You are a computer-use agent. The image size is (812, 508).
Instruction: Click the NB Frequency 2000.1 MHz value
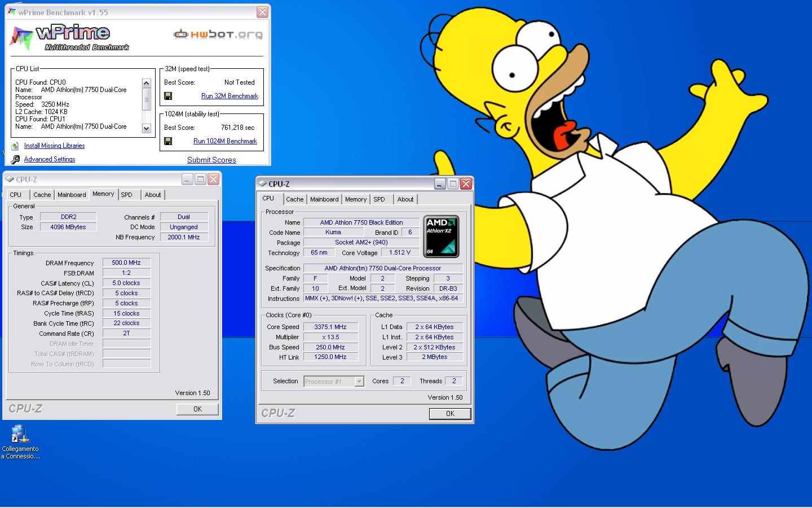pos(184,237)
